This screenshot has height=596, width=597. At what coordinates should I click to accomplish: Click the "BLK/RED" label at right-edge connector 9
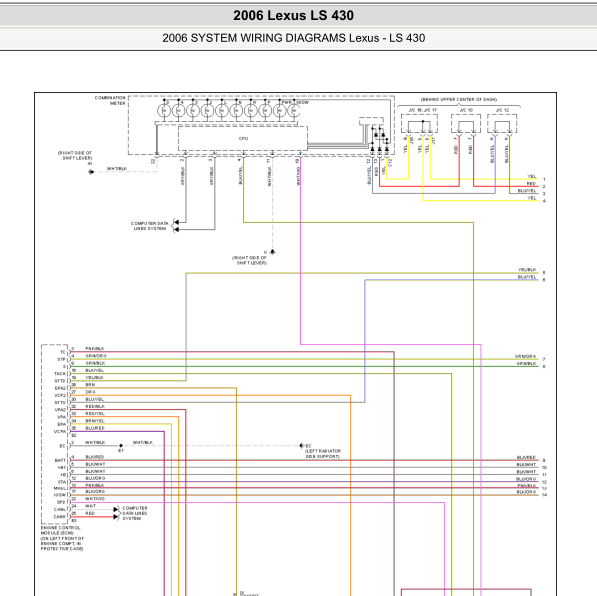click(527, 457)
